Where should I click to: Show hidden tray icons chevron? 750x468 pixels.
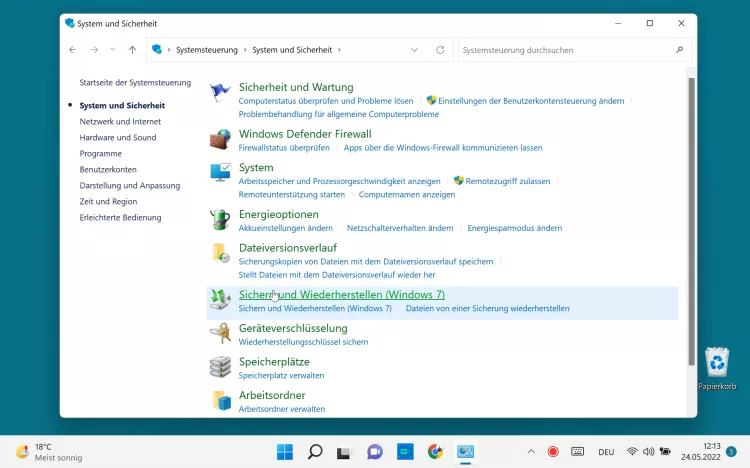pos(531,452)
